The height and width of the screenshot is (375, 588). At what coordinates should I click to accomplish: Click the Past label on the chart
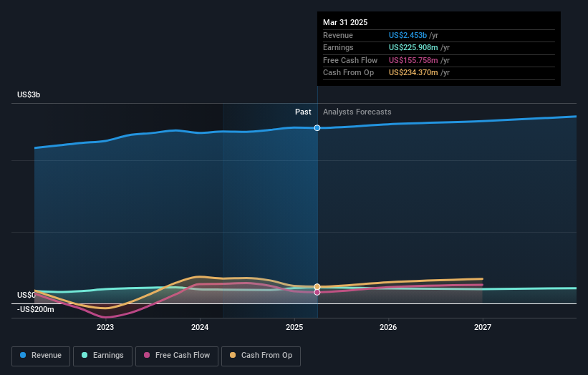pyautogui.click(x=303, y=112)
